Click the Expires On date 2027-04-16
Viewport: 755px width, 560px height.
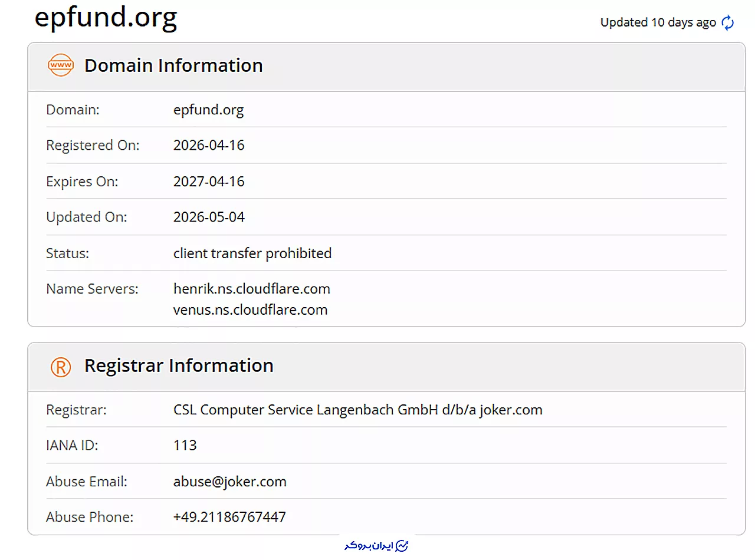[209, 182]
